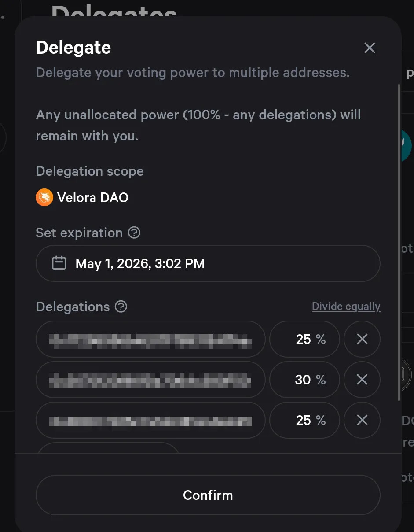Click the third delegate address input field

point(150,420)
